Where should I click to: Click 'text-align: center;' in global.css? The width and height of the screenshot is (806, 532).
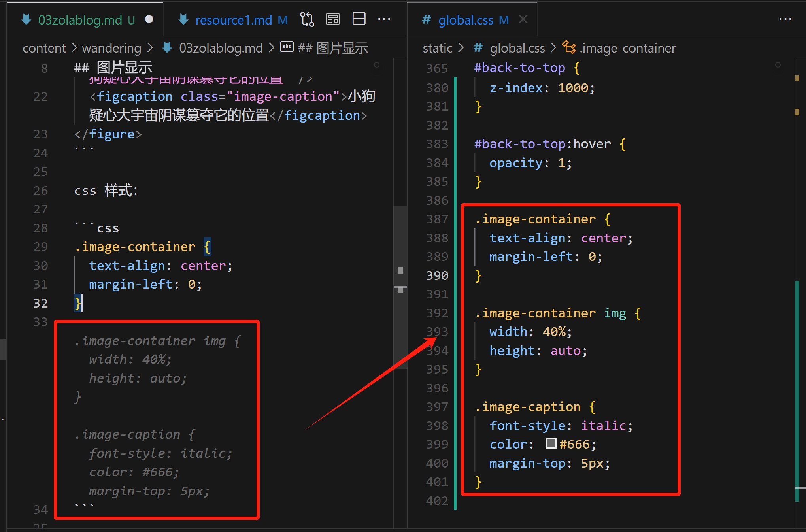[x=561, y=238]
